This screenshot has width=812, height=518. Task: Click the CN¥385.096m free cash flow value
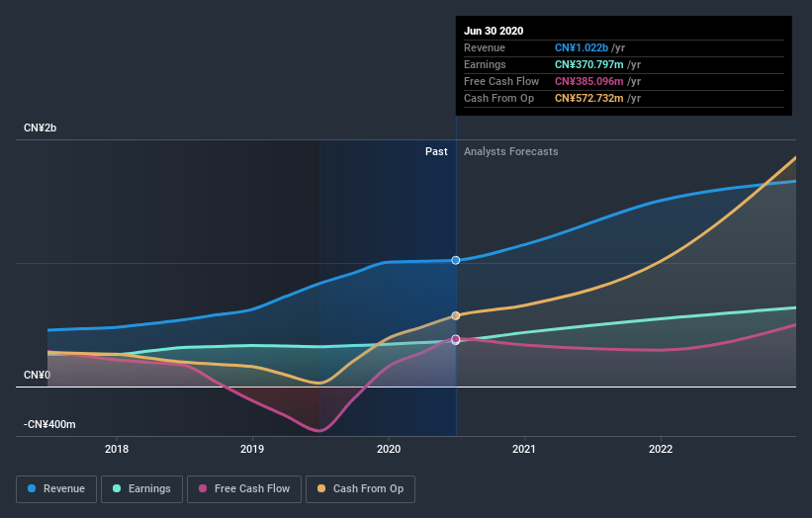point(589,82)
